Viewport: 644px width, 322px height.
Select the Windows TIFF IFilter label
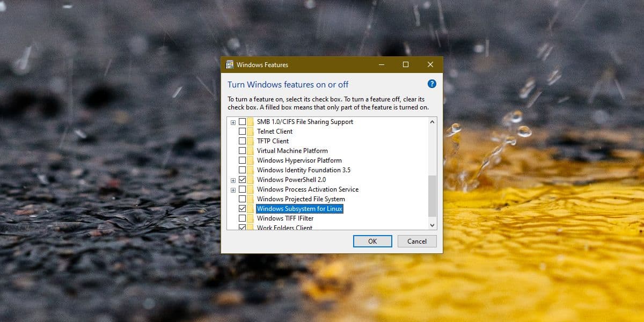(286, 218)
